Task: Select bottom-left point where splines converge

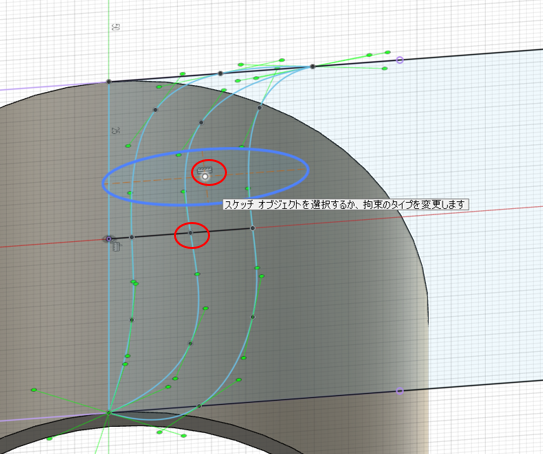Action: click(x=108, y=412)
